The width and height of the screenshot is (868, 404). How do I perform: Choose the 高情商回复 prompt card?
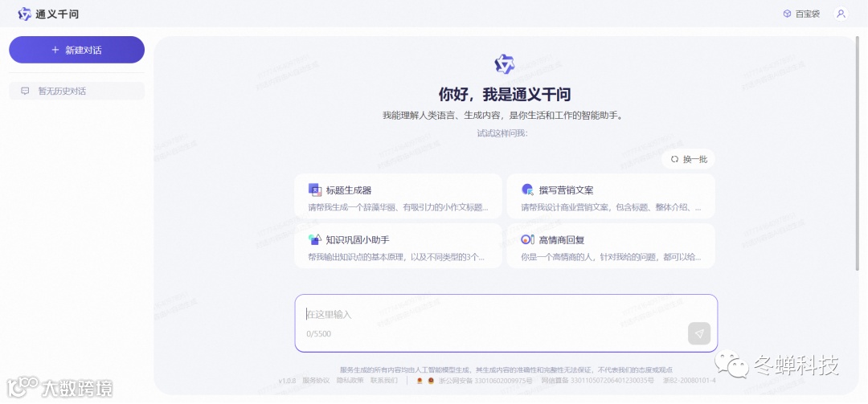coord(611,247)
